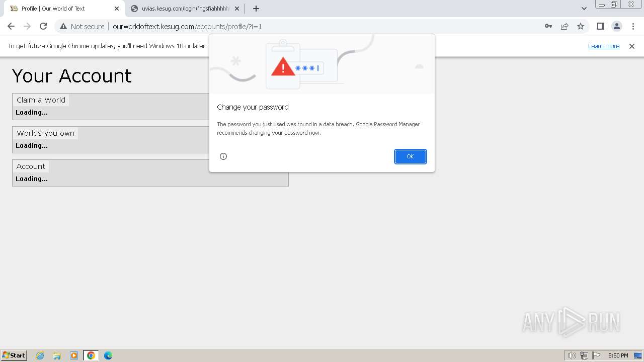Click the Not secure warning icon
The height and width of the screenshot is (362, 644).
[63, 27]
